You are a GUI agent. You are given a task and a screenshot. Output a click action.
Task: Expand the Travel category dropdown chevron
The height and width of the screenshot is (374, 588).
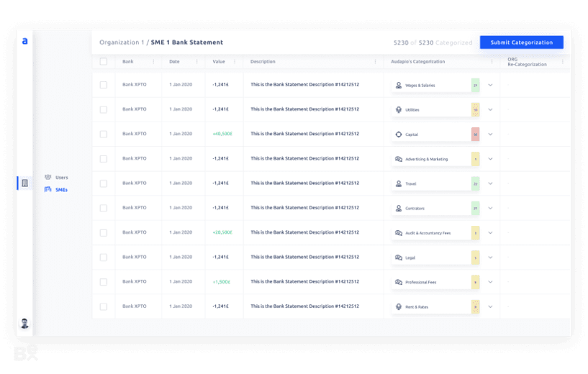(490, 183)
